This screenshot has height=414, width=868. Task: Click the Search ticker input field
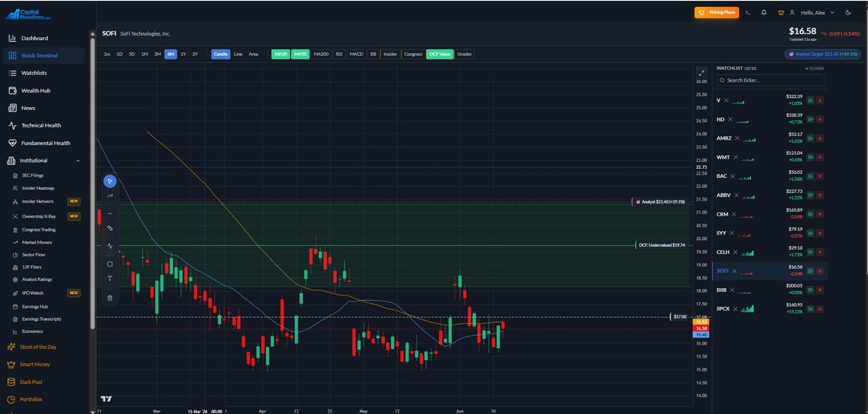pos(770,80)
